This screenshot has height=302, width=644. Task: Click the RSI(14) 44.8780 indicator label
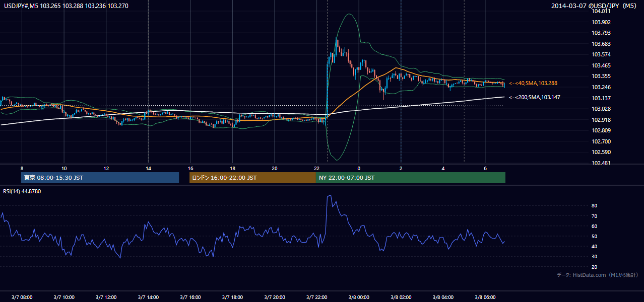coord(22,191)
